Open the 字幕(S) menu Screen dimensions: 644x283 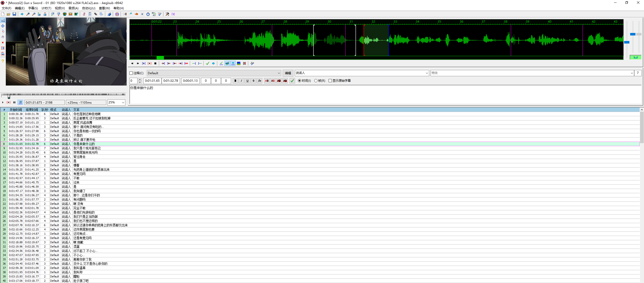coord(33,8)
